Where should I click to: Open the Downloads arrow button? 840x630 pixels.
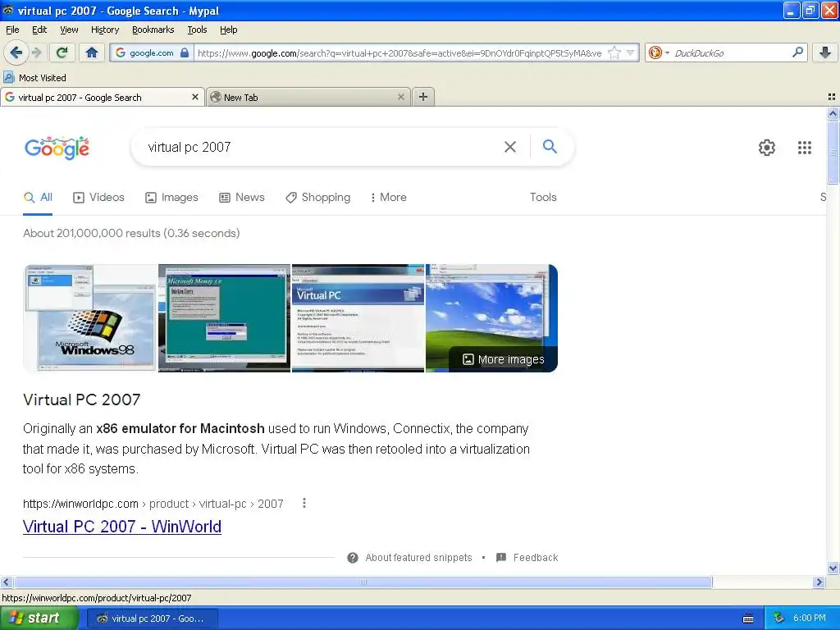[x=825, y=52]
